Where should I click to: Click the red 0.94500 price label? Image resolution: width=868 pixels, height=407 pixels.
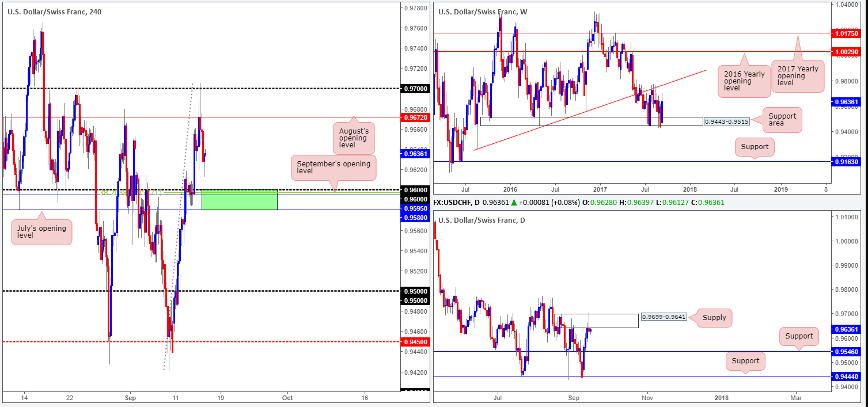click(415, 342)
